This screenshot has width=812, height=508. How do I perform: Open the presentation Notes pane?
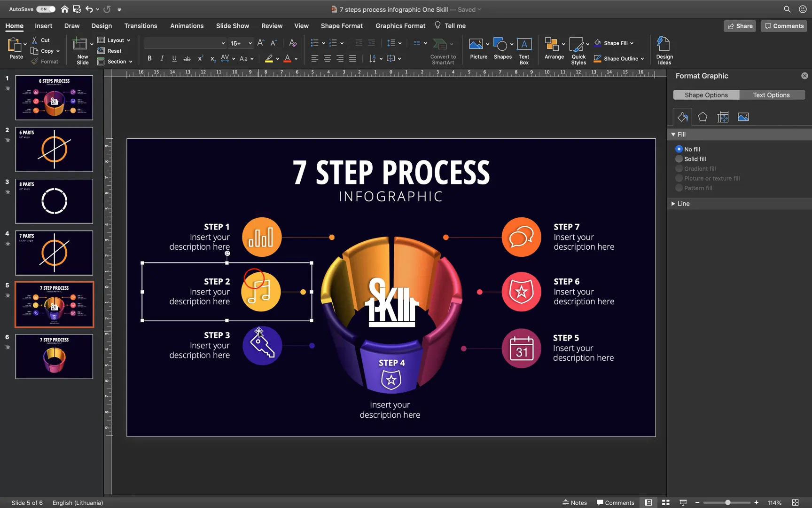click(x=574, y=502)
